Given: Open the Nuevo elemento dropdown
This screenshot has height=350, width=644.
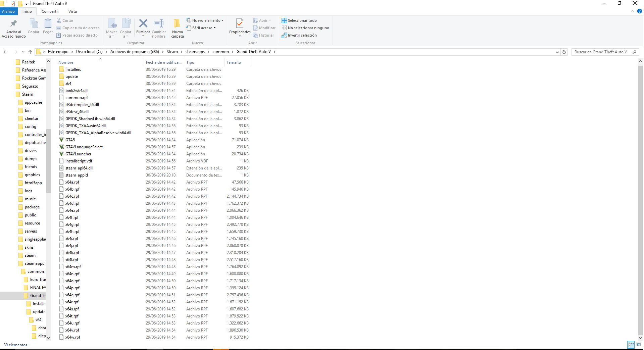Looking at the screenshot, I should 205,20.
